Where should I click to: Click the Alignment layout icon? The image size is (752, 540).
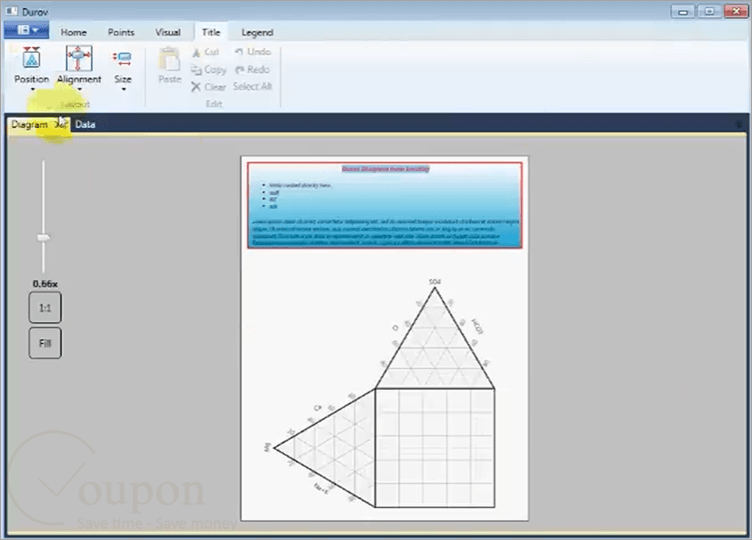(x=79, y=59)
